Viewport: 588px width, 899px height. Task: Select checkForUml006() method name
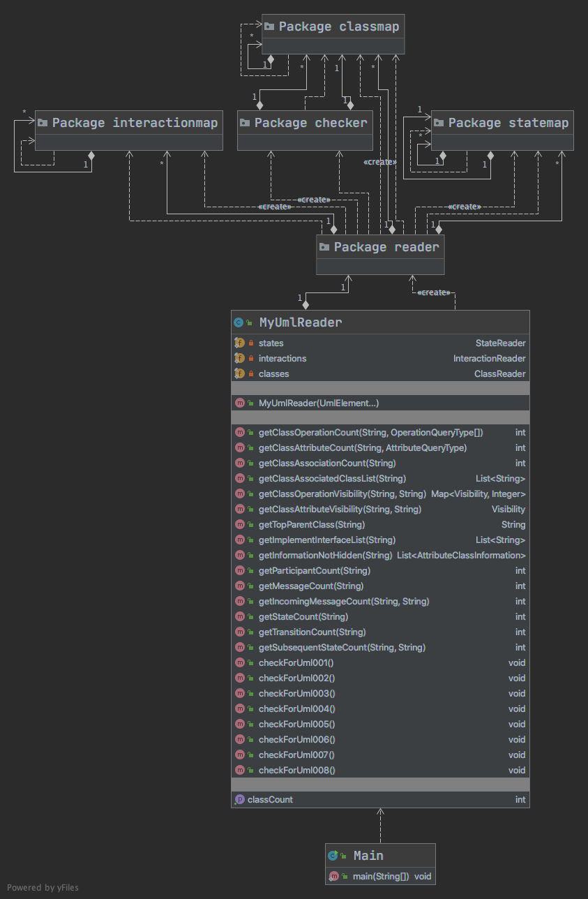tap(297, 739)
